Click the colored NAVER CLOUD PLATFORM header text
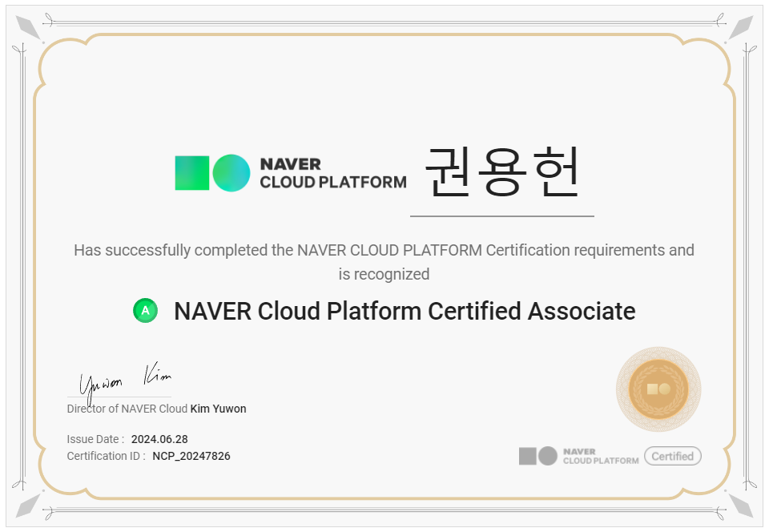 [x=332, y=173]
